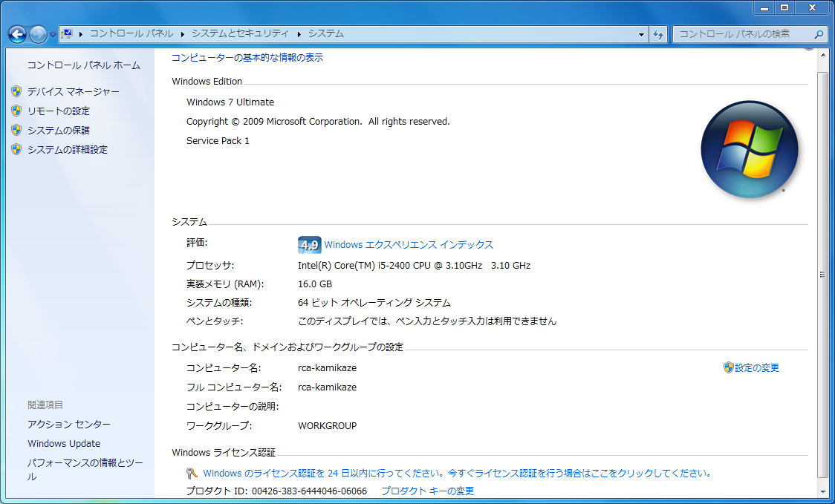Click the WORKGROUP value
This screenshot has width=835, height=504.
click(x=327, y=426)
